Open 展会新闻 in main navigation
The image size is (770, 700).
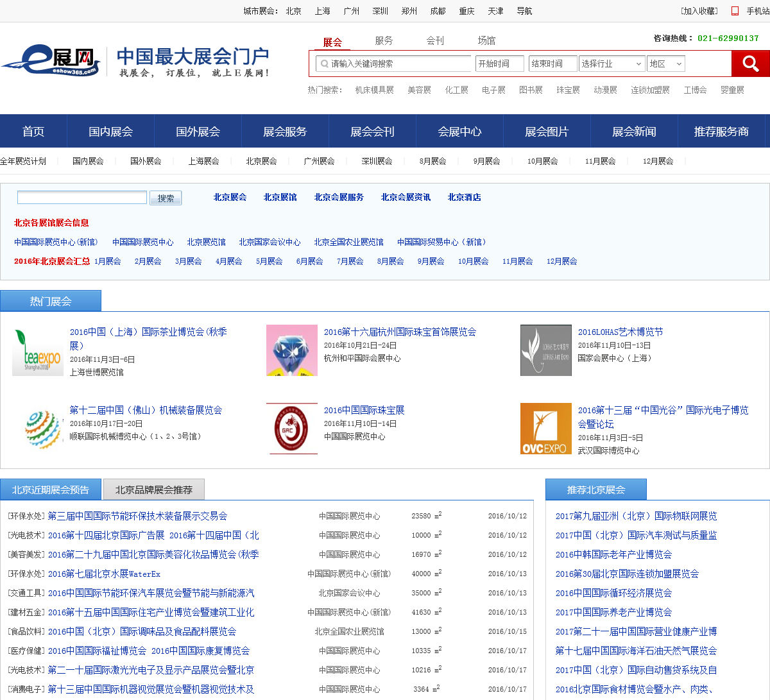click(x=634, y=132)
